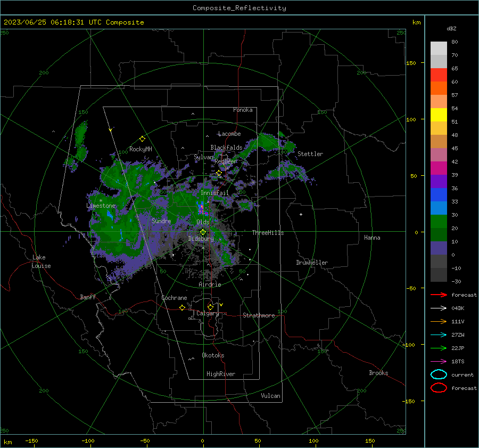Click the 100 tick on right axis
479x448 pixels.
(x=411, y=119)
